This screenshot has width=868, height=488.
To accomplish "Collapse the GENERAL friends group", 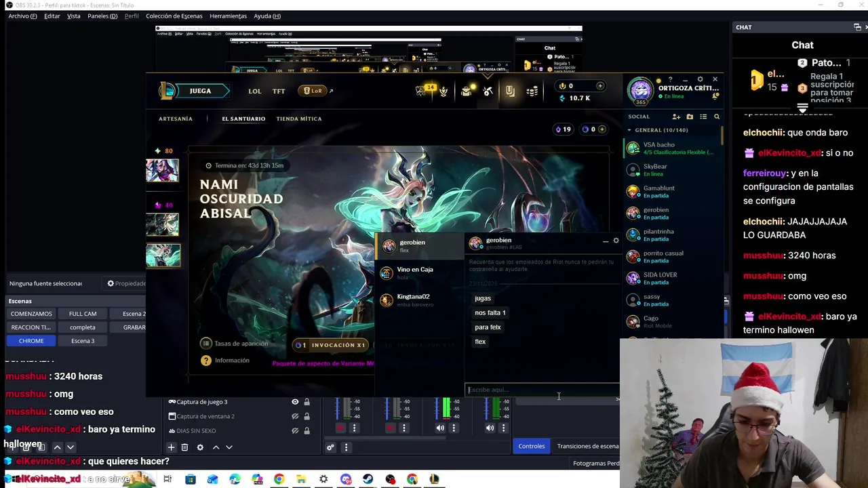I will point(629,130).
